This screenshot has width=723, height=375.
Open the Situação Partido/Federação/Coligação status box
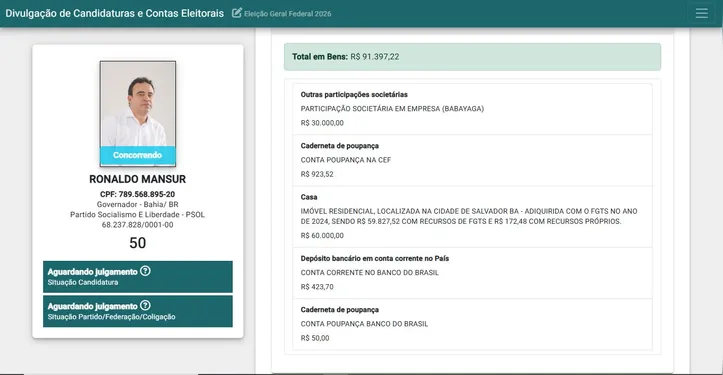138,311
